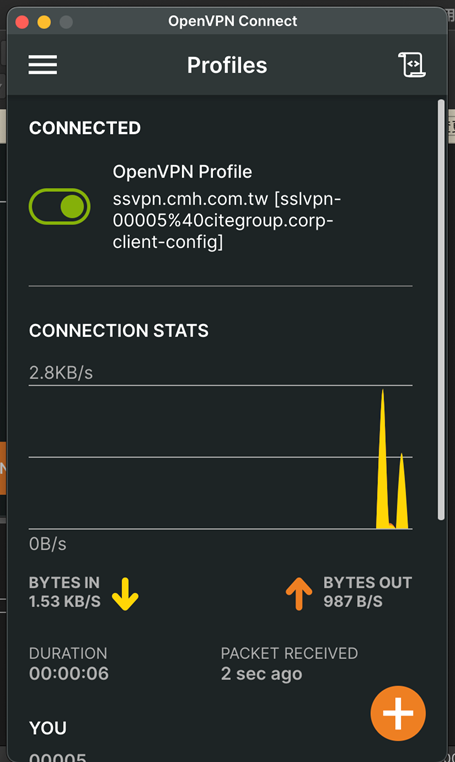Click the vertical scrollbar on the right
The image size is (455, 762).
(441, 310)
